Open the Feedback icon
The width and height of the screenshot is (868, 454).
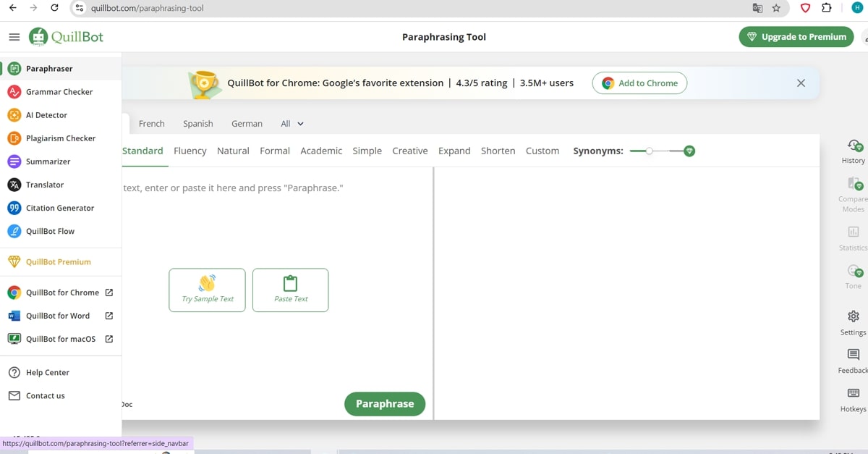tap(854, 355)
